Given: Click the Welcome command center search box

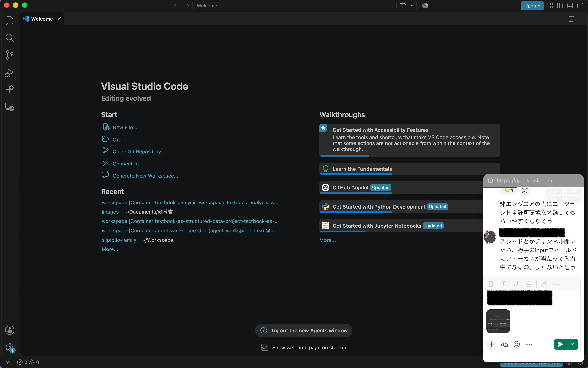Looking at the screenshot, I should pyautogui.click(x=294, y=6).
